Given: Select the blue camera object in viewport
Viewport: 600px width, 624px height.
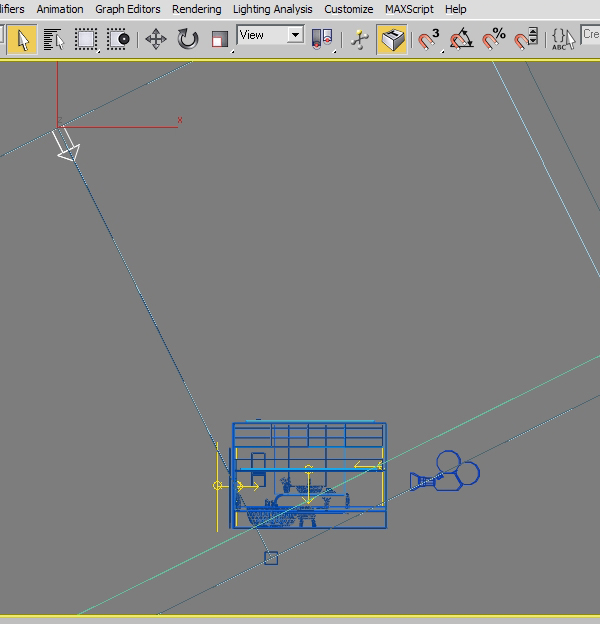Looking at the screenshot, I should click(445, 472).
